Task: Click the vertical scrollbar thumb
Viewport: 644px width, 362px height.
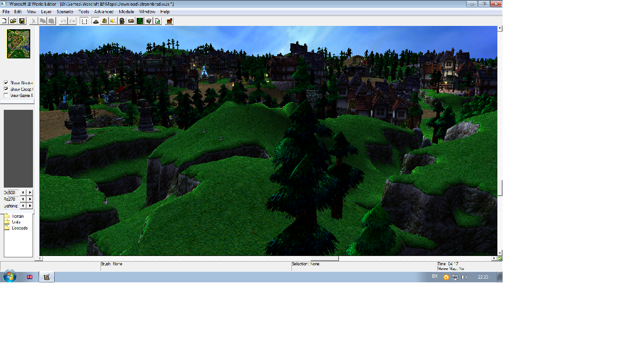Action: pyautogui.click(x=500, y=188)
